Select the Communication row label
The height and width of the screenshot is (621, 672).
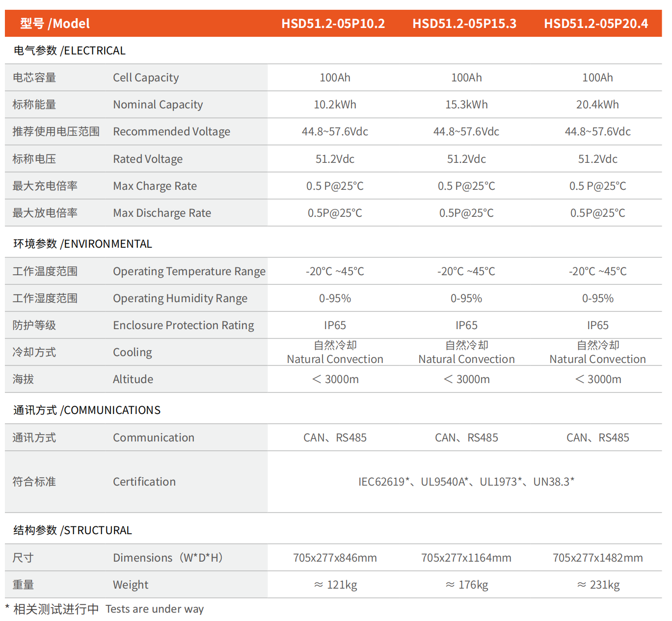pos(154,438)
